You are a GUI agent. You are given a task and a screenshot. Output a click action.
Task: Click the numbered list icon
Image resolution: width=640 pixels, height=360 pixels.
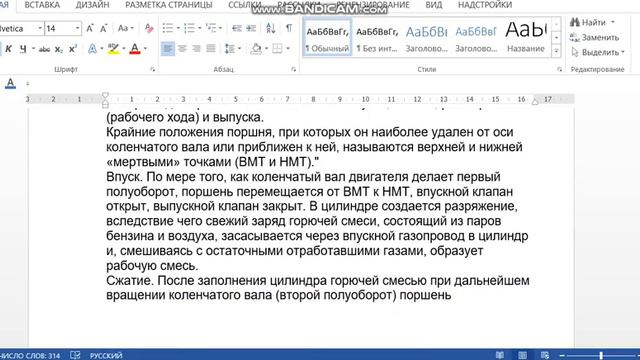pyautogui.click(x=189, y=28)
